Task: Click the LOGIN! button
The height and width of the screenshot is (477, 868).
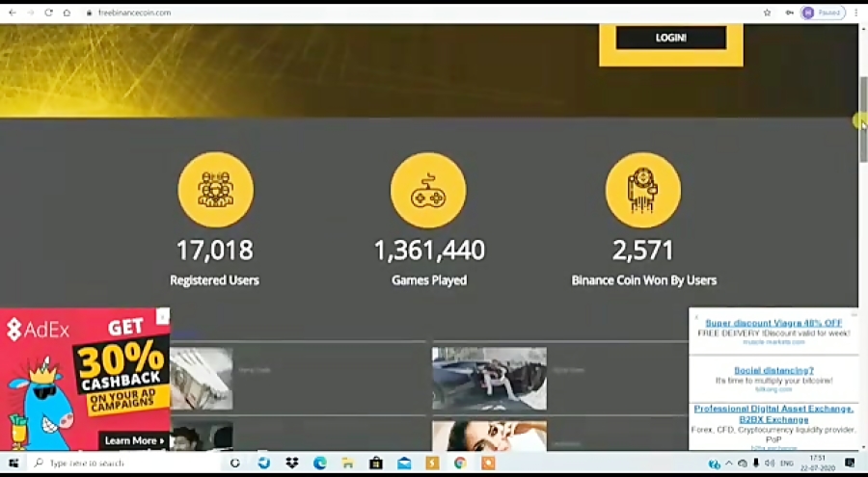Action: pyautogui.click(x=671, y=38)
